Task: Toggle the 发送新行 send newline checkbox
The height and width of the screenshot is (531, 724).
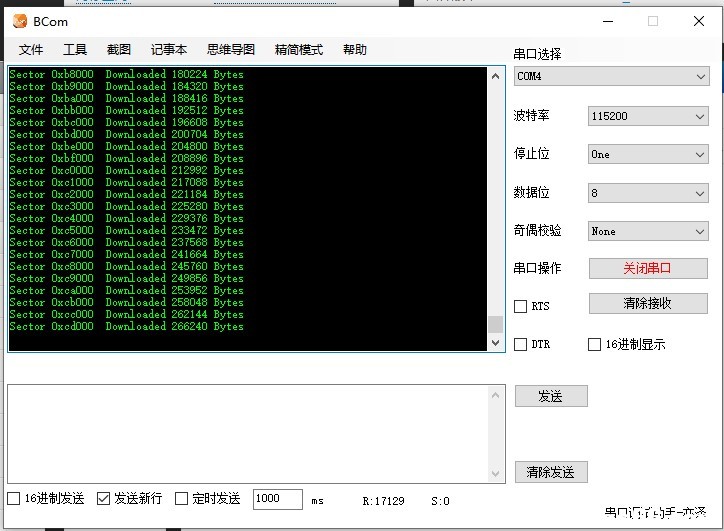Action: [x=104, y=499]
